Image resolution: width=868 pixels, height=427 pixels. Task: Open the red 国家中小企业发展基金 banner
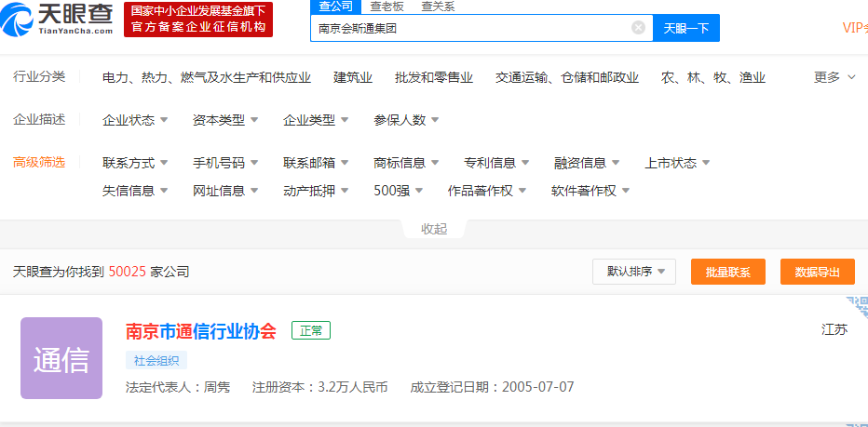coord(198,20)
